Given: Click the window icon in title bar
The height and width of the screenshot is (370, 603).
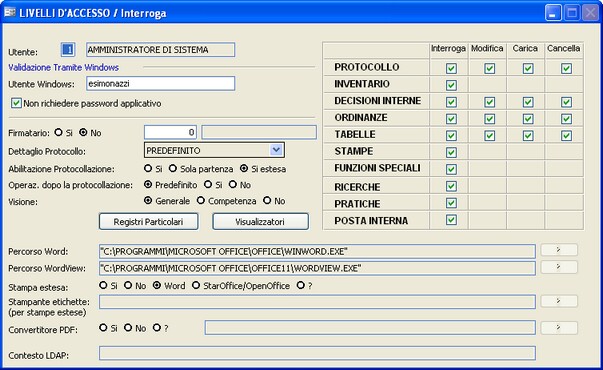Looking at the screenshot, I should pos(10,12).
